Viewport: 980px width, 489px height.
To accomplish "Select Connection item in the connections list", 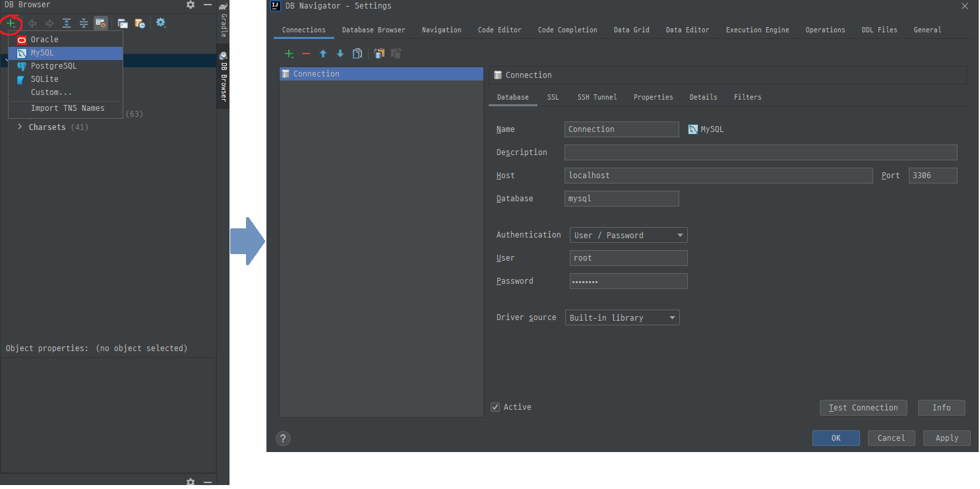I will [381, 74].
